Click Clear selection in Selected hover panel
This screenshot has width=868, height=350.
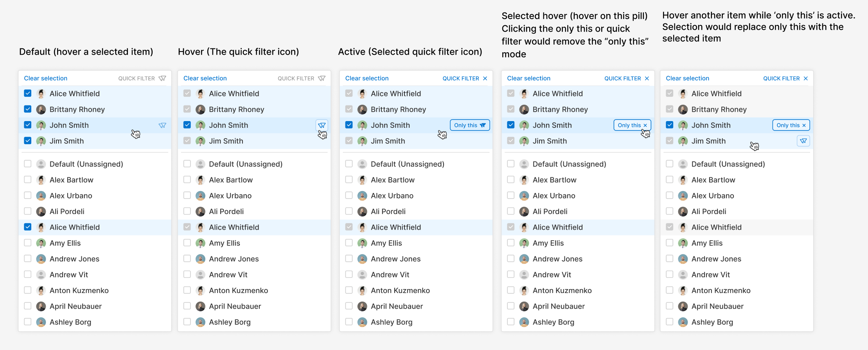(x=529, y=79)
